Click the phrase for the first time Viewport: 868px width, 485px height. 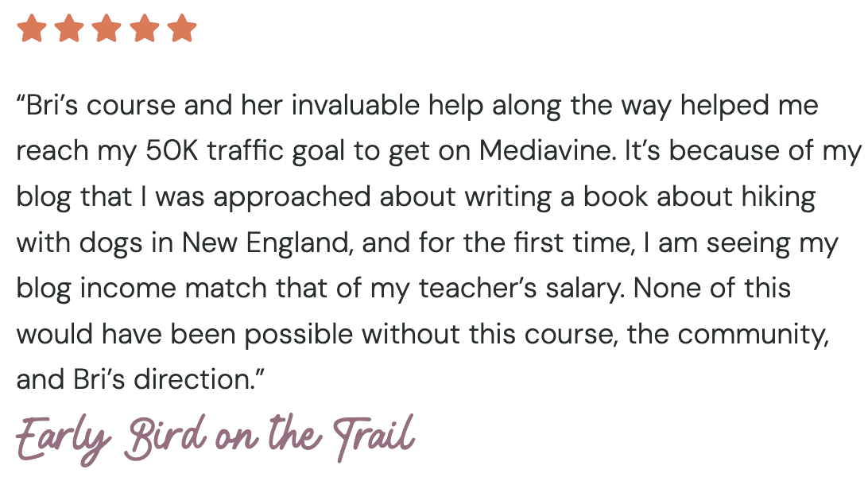point(526,242)
